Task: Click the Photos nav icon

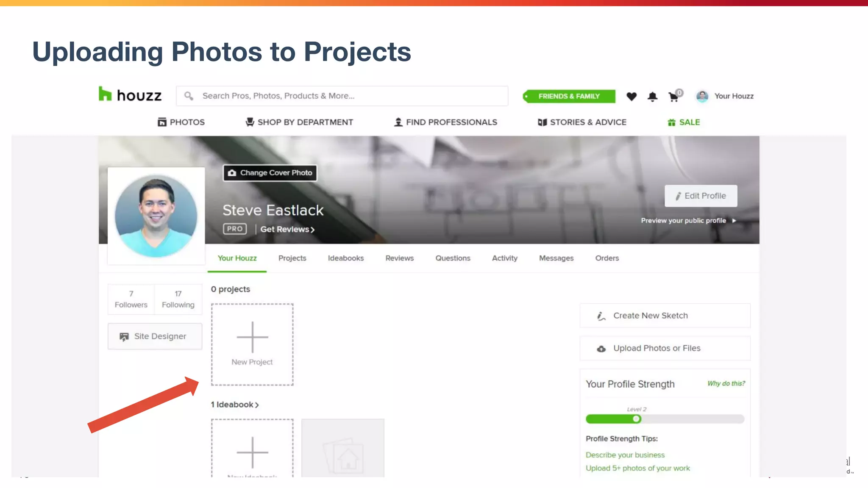Action: 162,122
